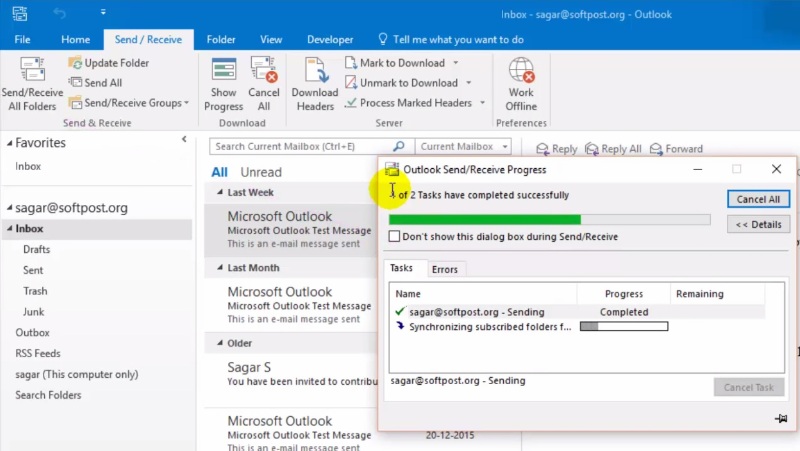Viewport: 800px width, 451px height.
Task: Click the Reply icon
Action: click(542, 149)
